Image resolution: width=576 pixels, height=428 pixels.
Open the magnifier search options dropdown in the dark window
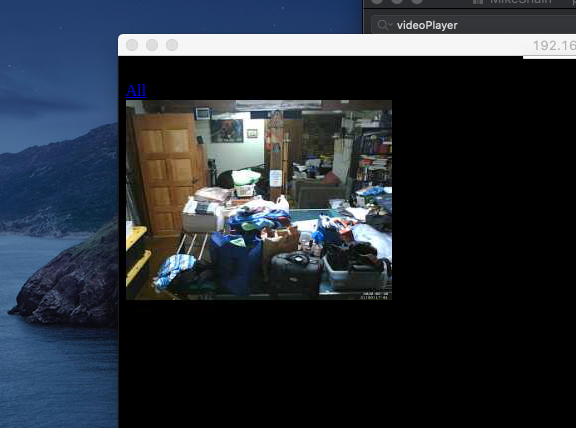click(385, 25)
